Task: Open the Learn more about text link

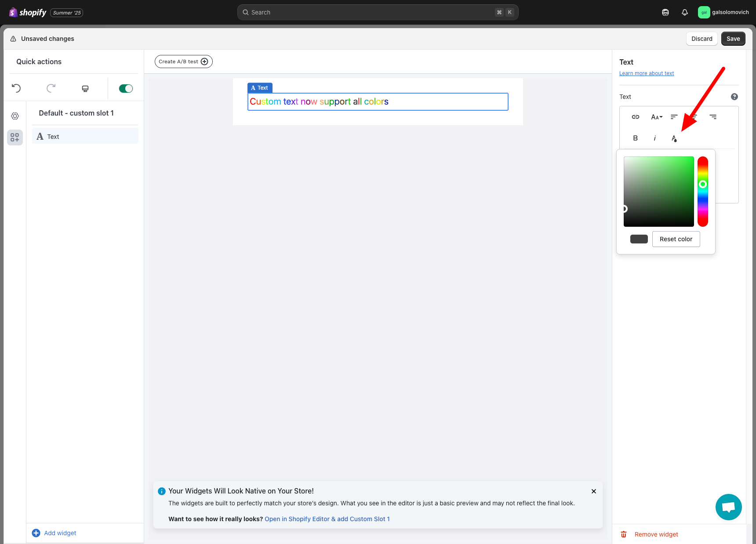Action: click(646, 73)
